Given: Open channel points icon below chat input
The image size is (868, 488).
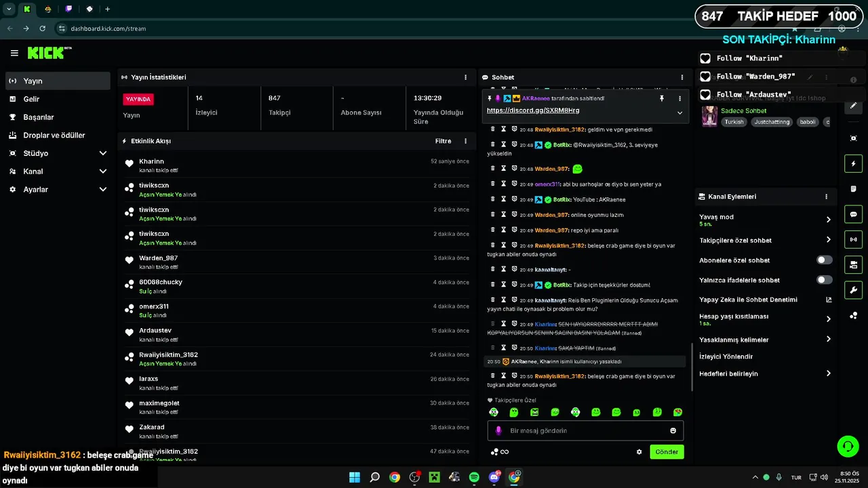Looking at the screenshot, I should tap(495, 452).
